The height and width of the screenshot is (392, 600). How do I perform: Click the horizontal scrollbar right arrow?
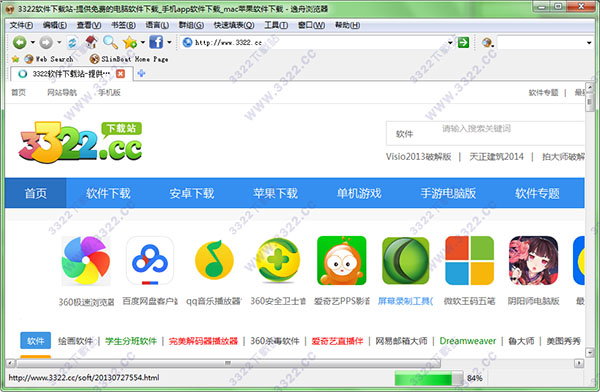[x=579, y=363]
